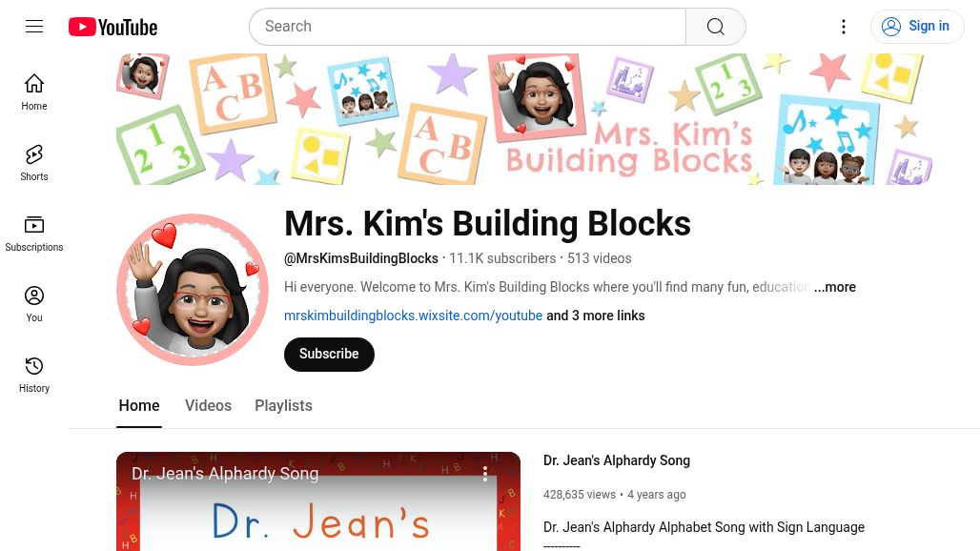Open History from sidebar
Image resolution: width=980 pixels, height=551 pixels.
34,375
